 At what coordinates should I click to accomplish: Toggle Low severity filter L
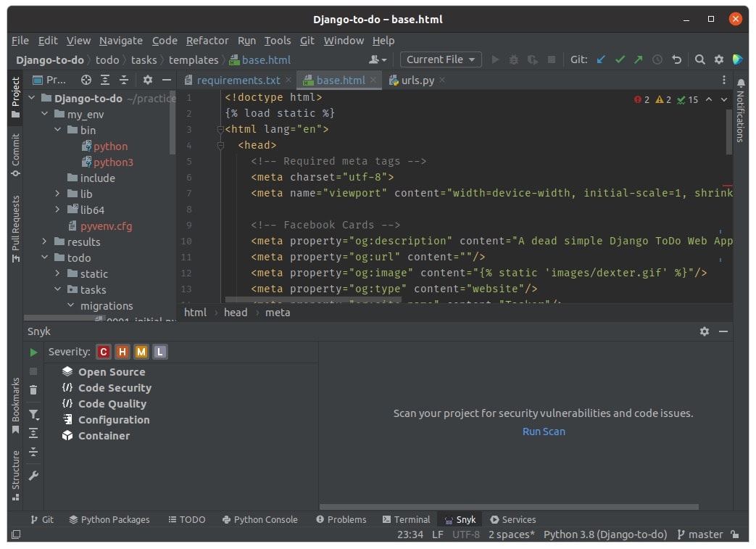(x=160, y=352)
